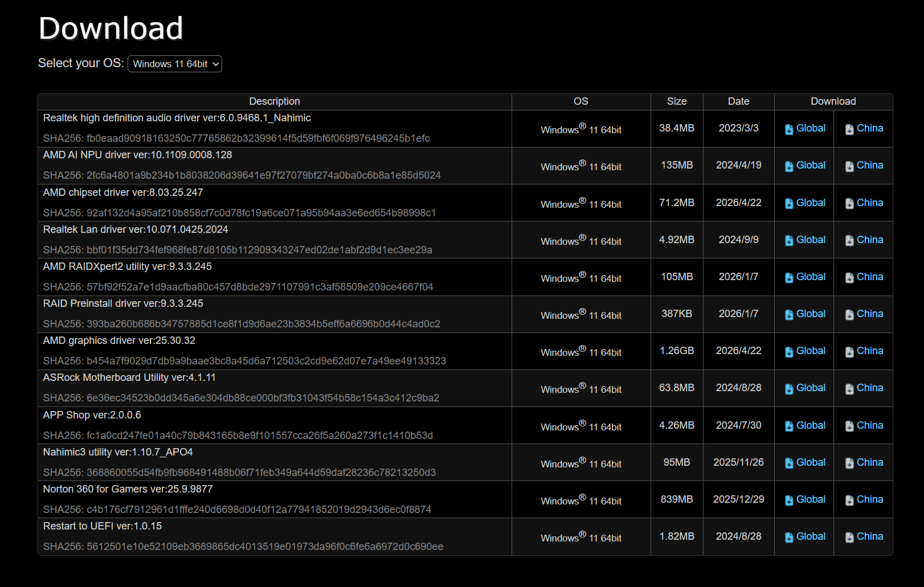
Task: Click Global download icon for AMD chipset driver
Action: click(x=789, y=203)
